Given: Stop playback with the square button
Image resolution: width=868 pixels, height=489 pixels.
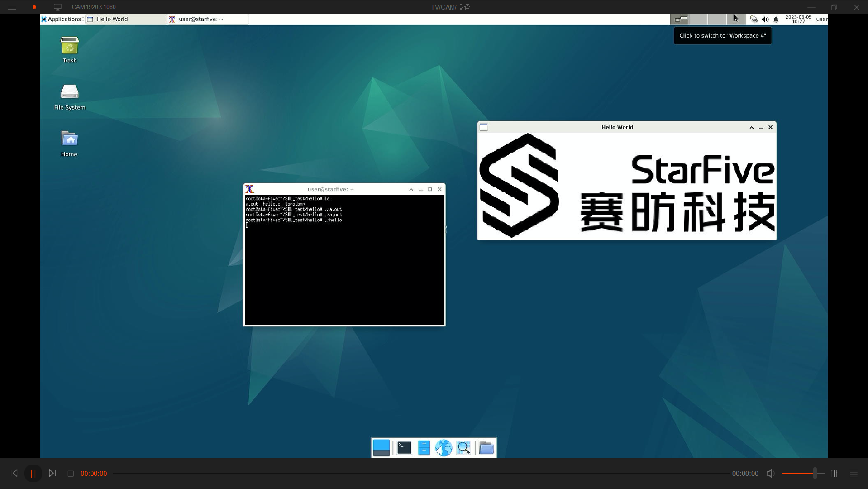Looking at the screenshot, I should click(71, 474).
